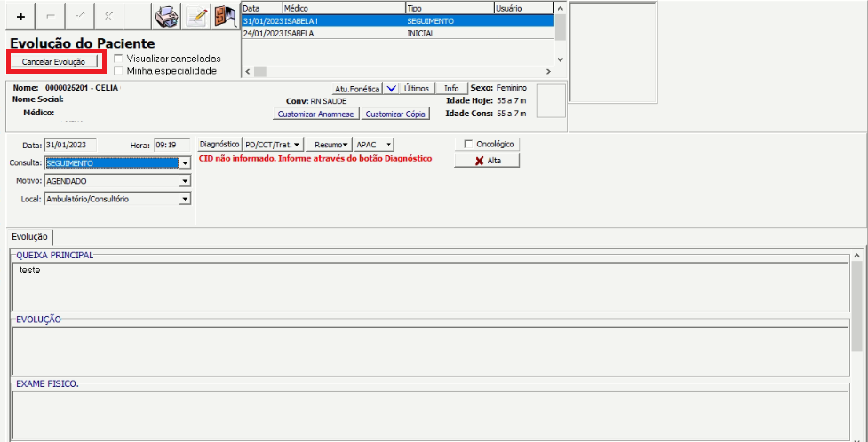Screen dimensions: 868x442
Task: Select the 31/01/2023 SEGUIMENTO row
Action: [x=398, y=21]
